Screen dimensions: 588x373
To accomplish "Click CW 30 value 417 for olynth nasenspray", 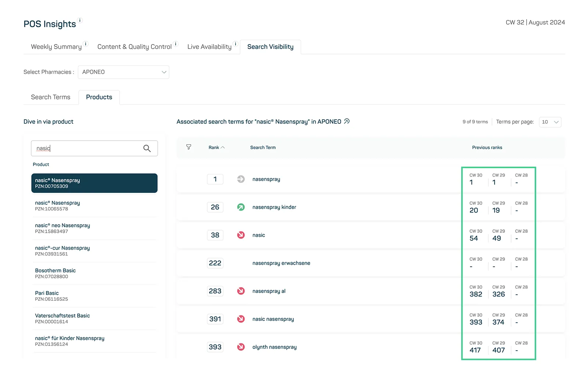I will pyautogui.click(x=475, y=350).
